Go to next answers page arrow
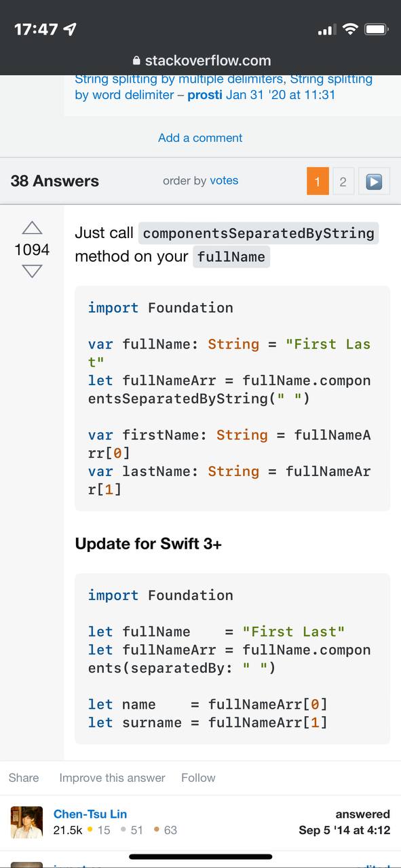Image resolution: width=401 pixels, height=868 pixels. (374, 181)
